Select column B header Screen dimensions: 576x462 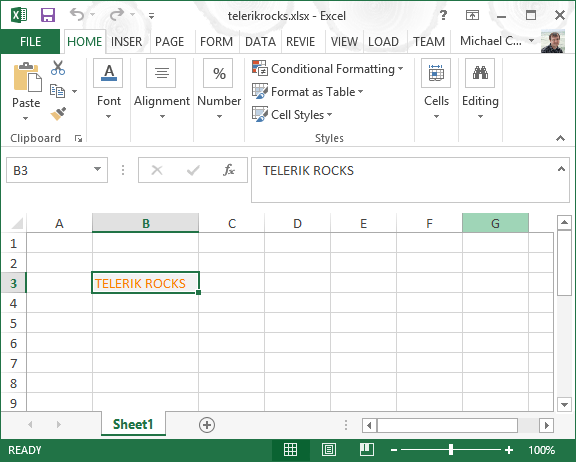145,223
